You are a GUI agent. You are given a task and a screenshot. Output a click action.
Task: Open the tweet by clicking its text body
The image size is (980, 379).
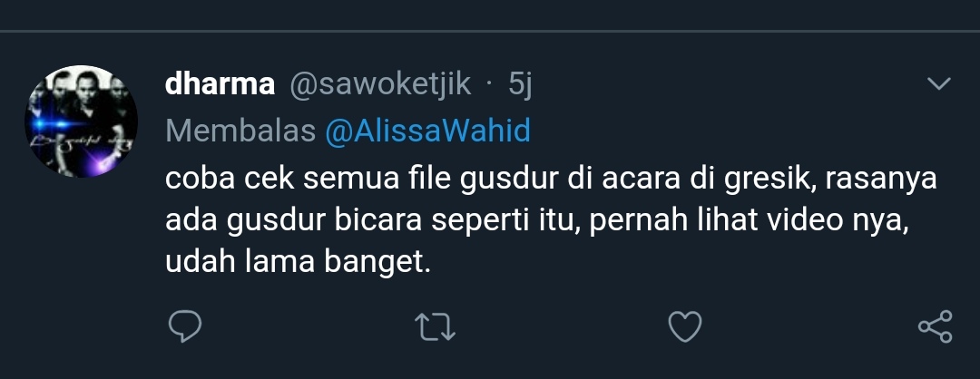click(x=551, y=221)
